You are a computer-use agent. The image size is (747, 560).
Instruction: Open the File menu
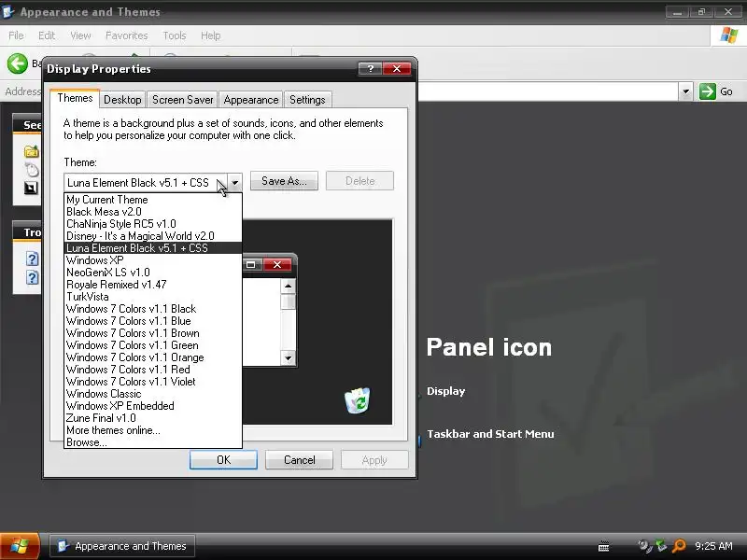pos(16,35)
